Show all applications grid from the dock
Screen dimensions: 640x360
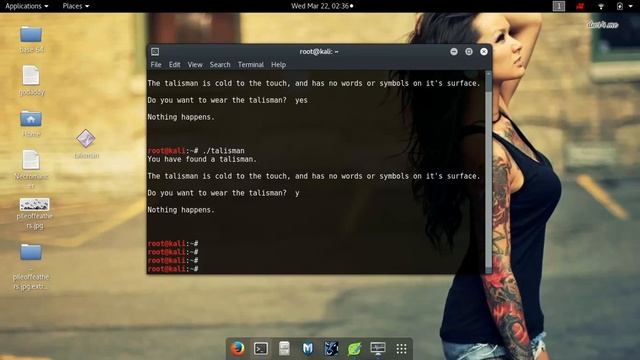tap(401, 349)
